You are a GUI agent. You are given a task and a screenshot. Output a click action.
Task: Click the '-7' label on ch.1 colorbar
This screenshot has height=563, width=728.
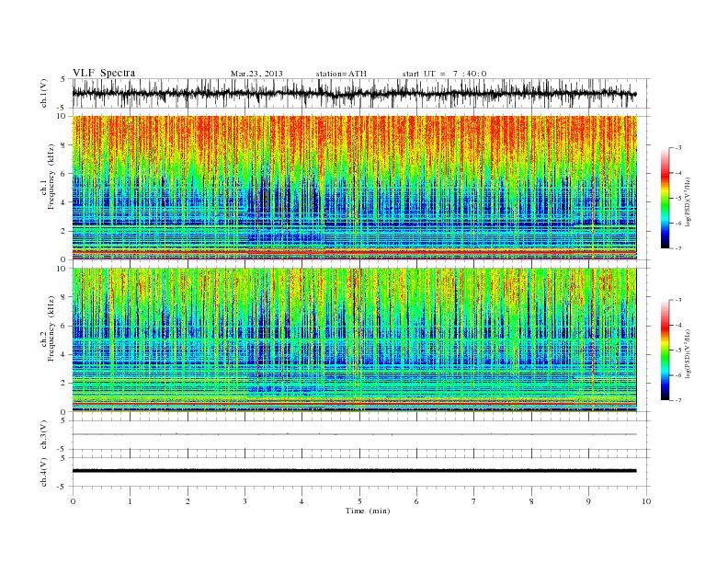677,248
